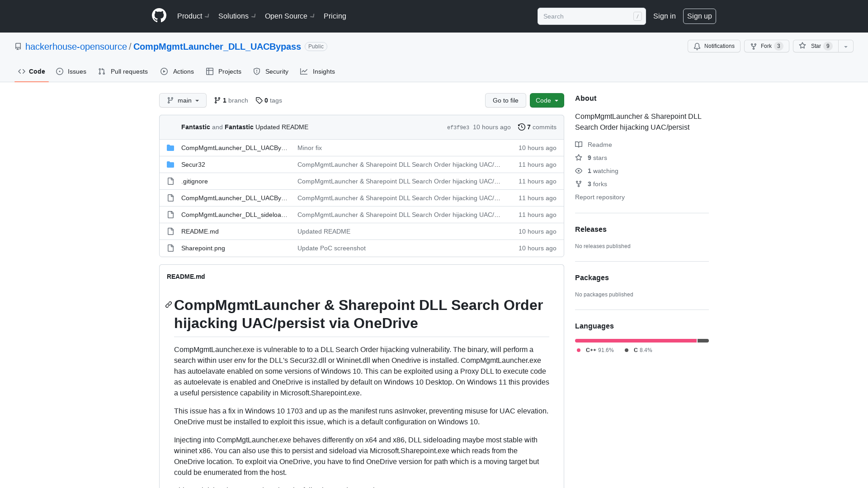Switch to the Issues tab

tap(71, 71)
